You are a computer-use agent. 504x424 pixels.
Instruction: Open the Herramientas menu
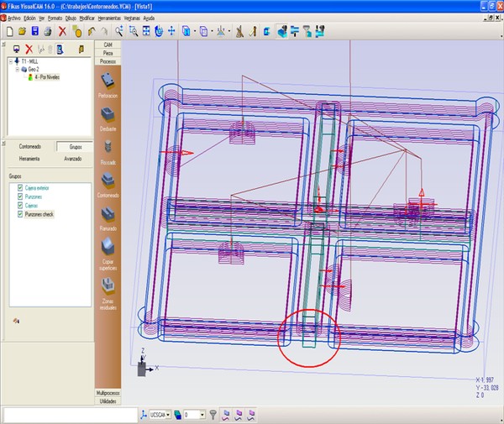(x=109, y=17)
